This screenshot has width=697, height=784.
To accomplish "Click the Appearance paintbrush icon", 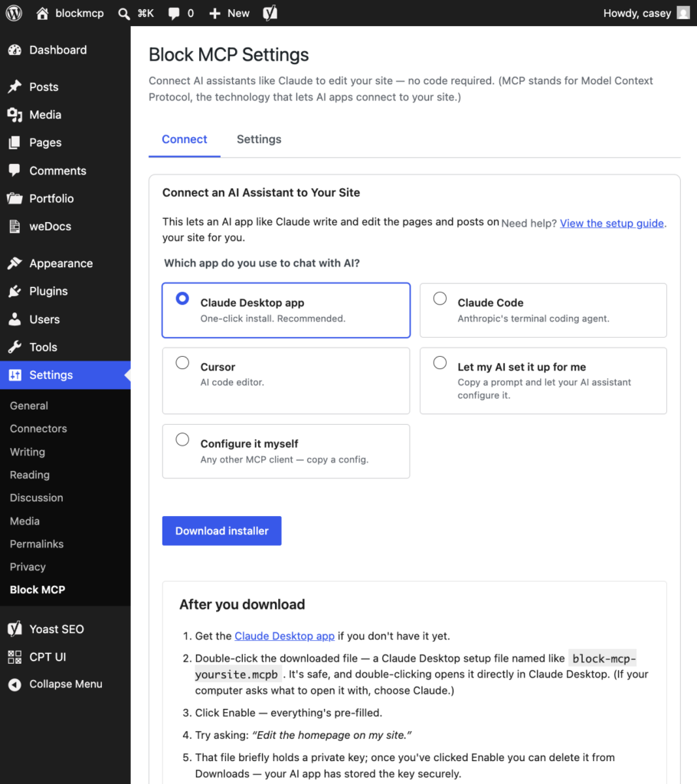I will click(x=15, y=263).
